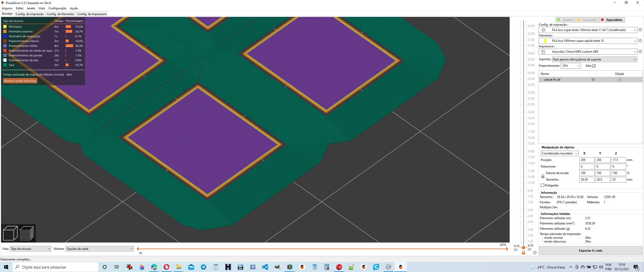
Task: Open the Arquivo menu
Action: (7, 8)
